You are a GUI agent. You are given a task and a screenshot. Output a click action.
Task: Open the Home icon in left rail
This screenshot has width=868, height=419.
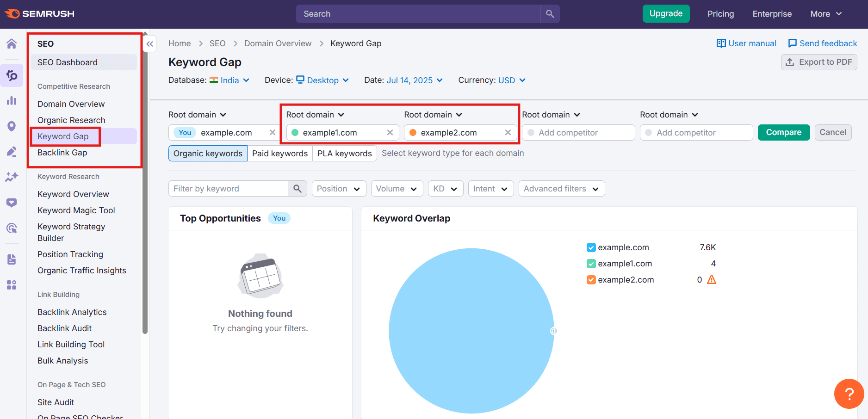tap(12, 44)
